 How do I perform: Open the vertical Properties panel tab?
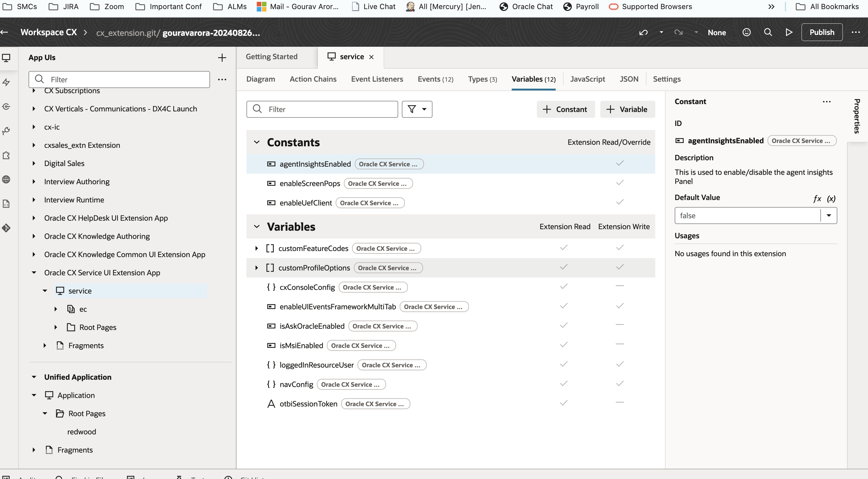(x=857, y=116)
